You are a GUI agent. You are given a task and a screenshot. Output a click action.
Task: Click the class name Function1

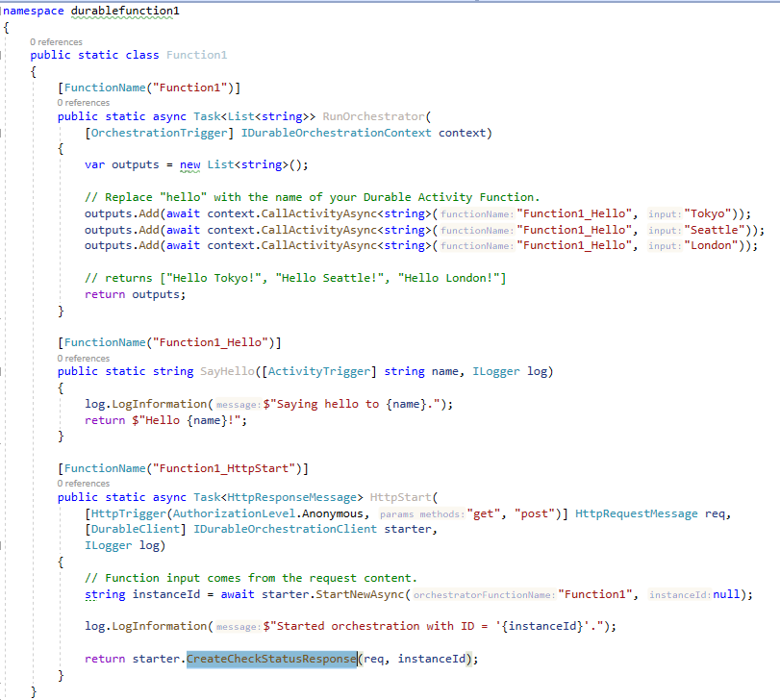[195, 55]
